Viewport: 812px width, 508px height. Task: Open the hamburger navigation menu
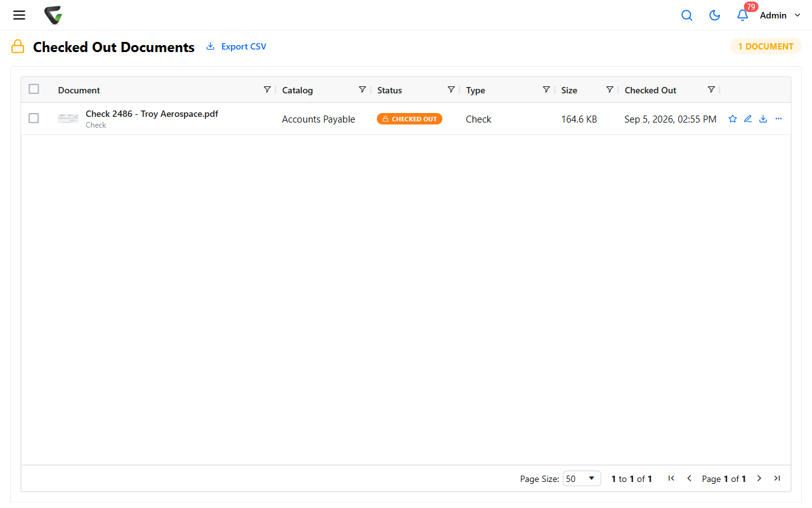(19, 15)
